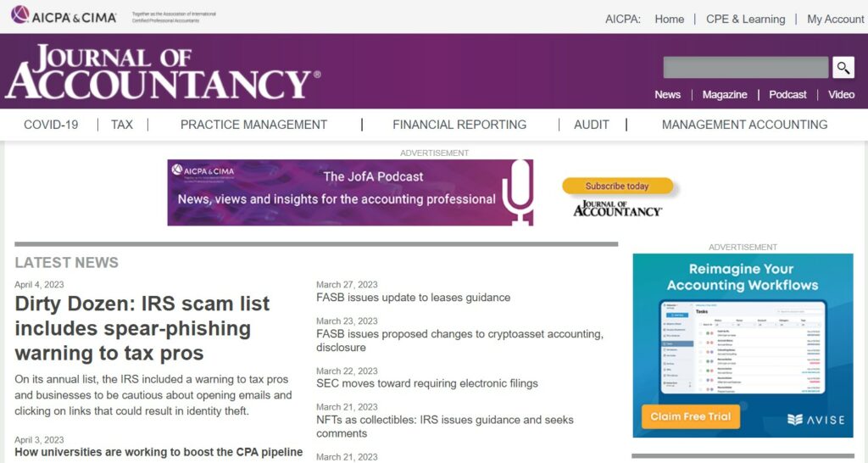Image resolution: width=868 pixels, height=463 pixels.
Task: Click the search magnifier icon
Action: click(843, 68)
